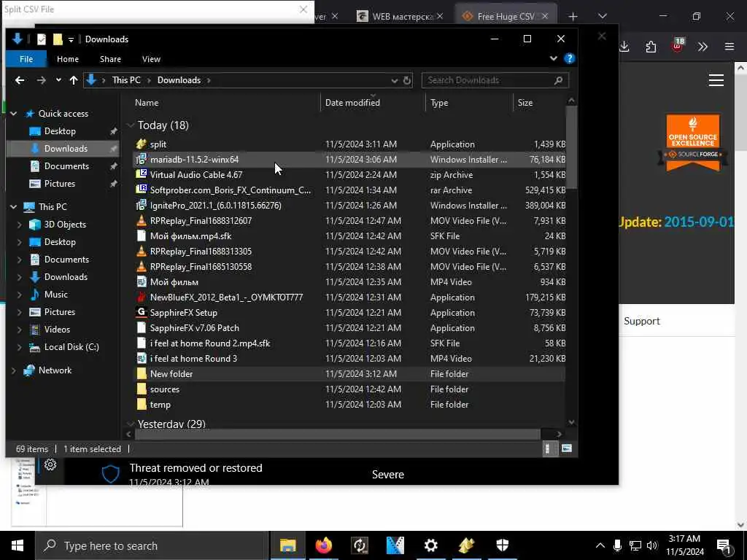This screenshot has width=747, height=560.
Task: Go up one level with up arrow
Action: (x=74, y=80)
